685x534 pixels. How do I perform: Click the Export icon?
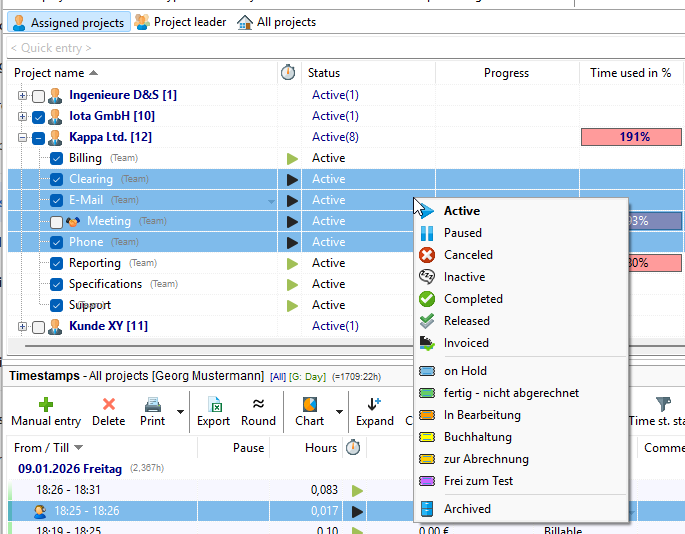213,405
